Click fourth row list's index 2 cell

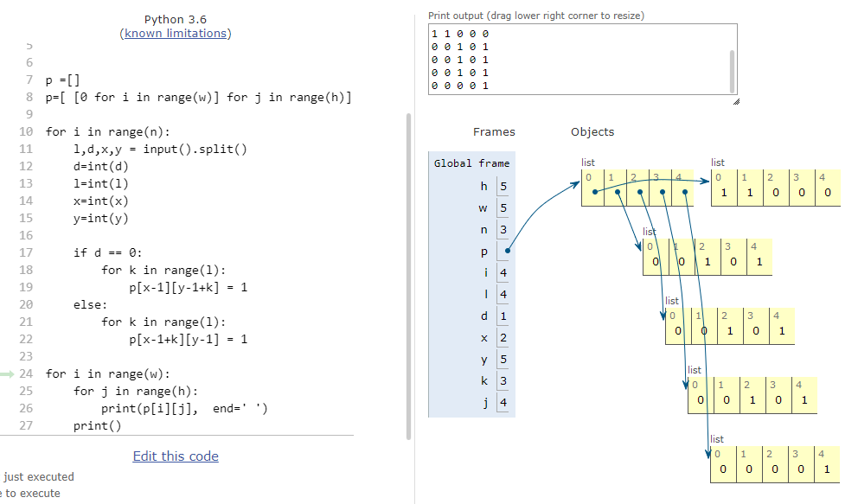752,395
